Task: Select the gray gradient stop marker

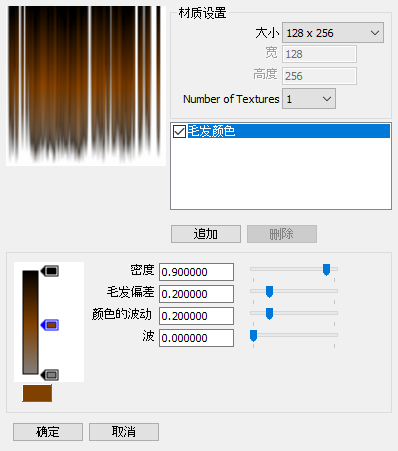Action: pos(50,375)
